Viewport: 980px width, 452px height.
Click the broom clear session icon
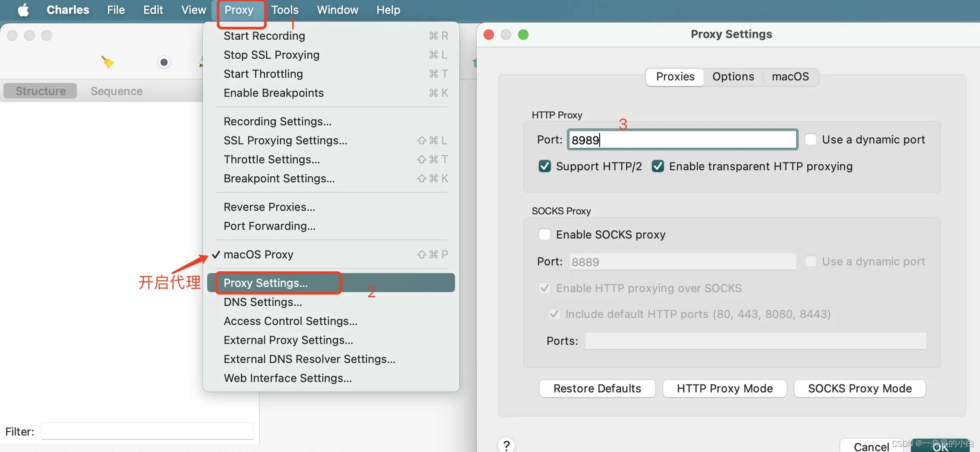click(107, 62)
